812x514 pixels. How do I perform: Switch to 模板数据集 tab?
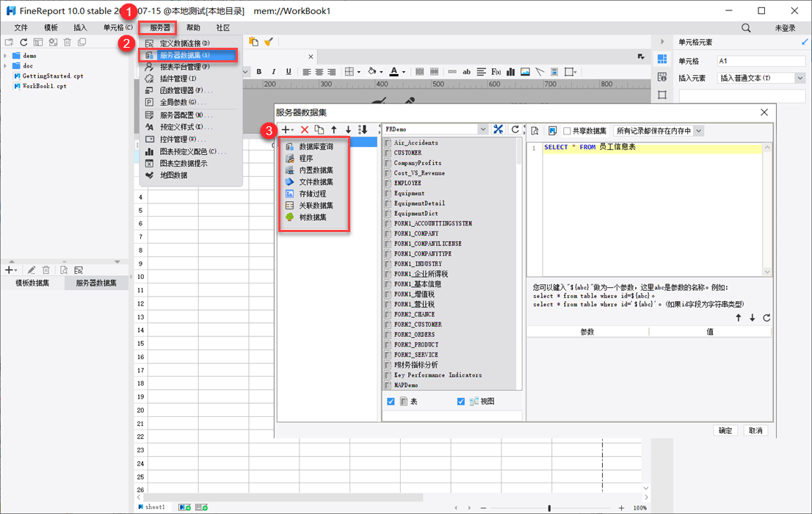click(32, 283)
